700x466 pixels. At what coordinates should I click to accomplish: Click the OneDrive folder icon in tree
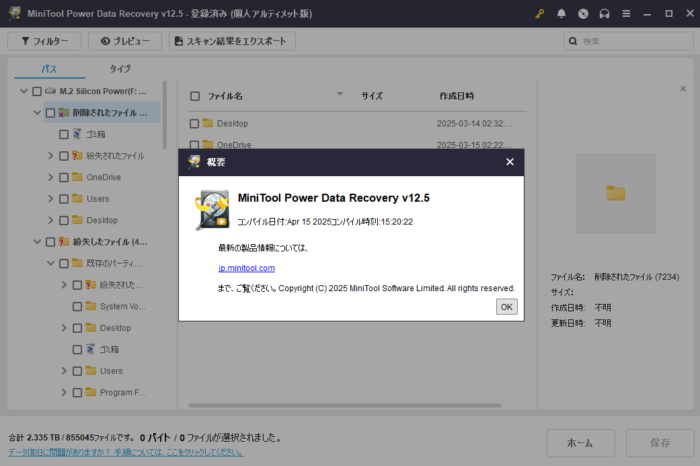click(77, 177)
